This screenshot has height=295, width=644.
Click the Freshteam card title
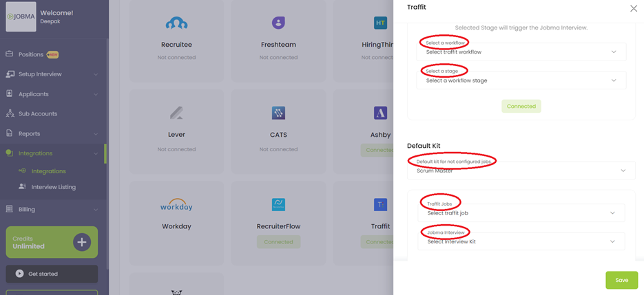click(278, 44)
